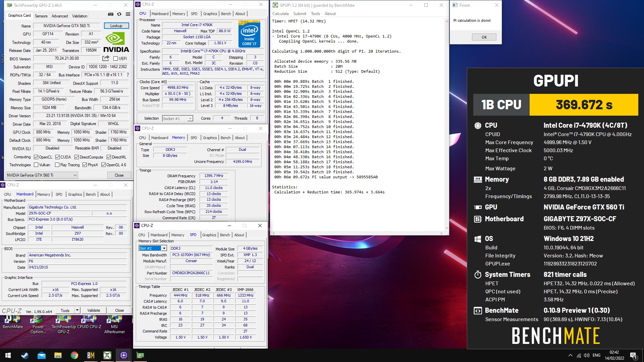
Task: Click GPUPI vertical scrollbar
Action: (x=446, y=124)
